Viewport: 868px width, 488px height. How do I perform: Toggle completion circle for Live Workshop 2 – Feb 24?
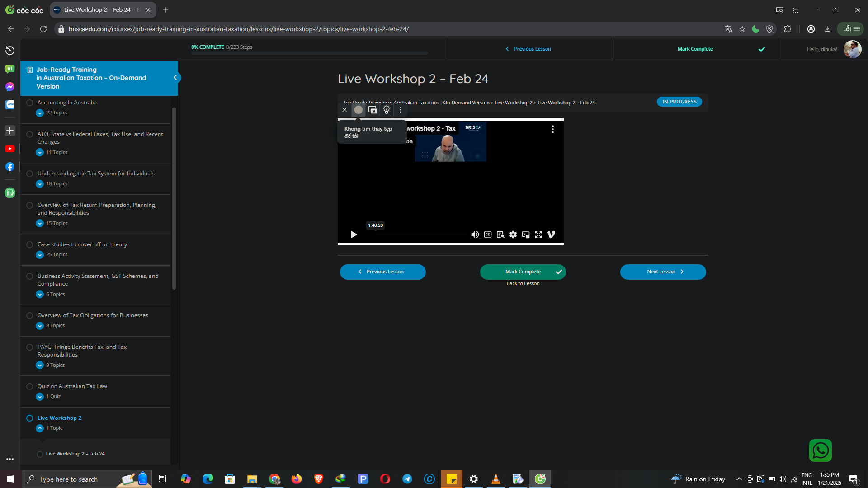[40, 454]
